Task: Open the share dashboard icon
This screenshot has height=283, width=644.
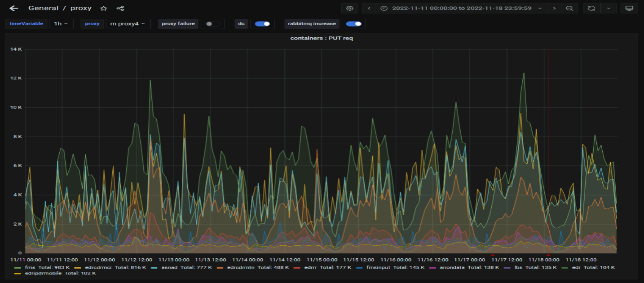Action: point(120,8)
